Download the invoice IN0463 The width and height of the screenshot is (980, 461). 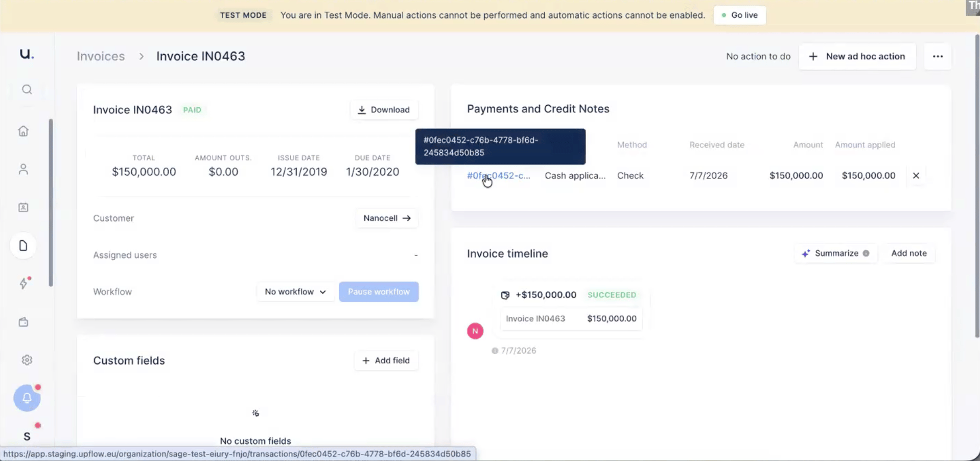(x=384, y=110)
